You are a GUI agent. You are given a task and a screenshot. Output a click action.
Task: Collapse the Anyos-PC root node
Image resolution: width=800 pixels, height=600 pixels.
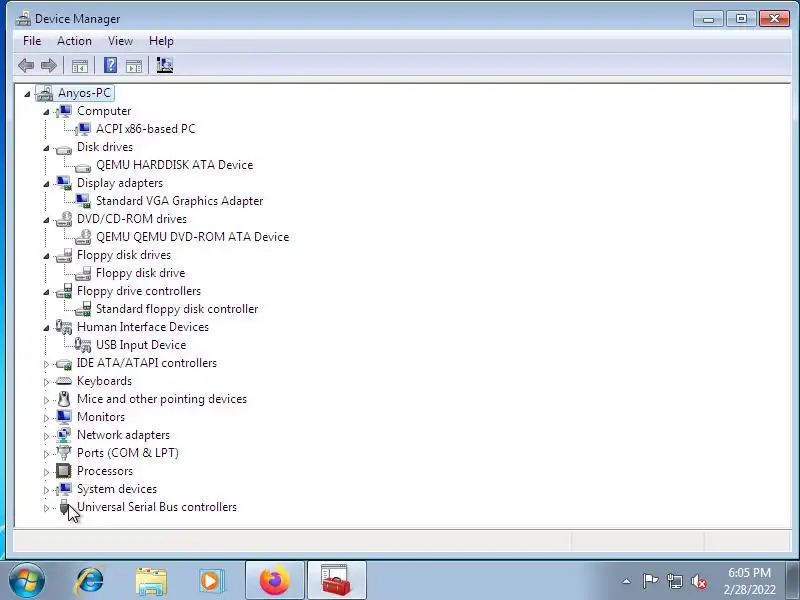(27, 94)
